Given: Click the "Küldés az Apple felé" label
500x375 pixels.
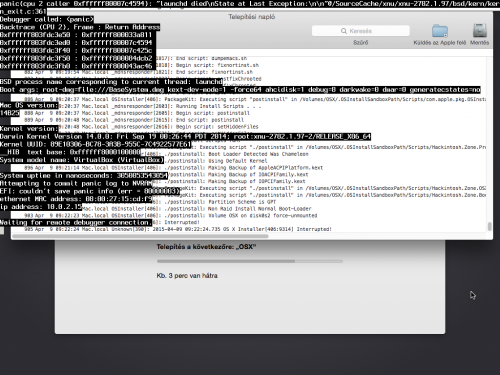Looking at the screenshot, I should (440, 43).
